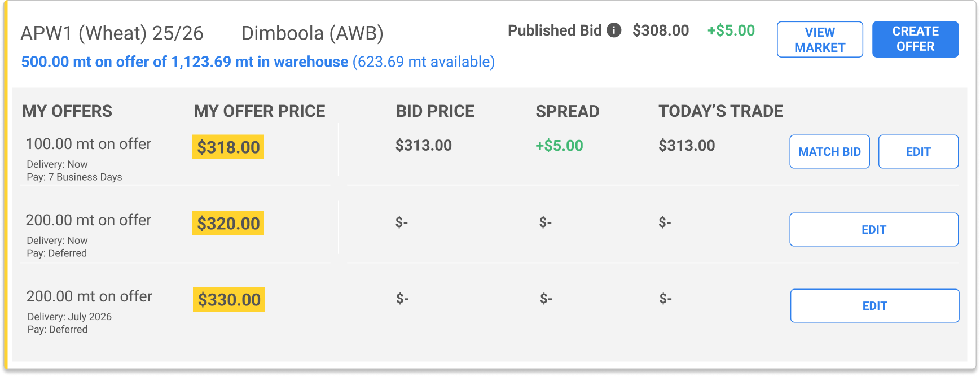The height and width of the screenshot is (376, 980).
Task: Click the TODAY'S TRADE column header
Action: 720,111
